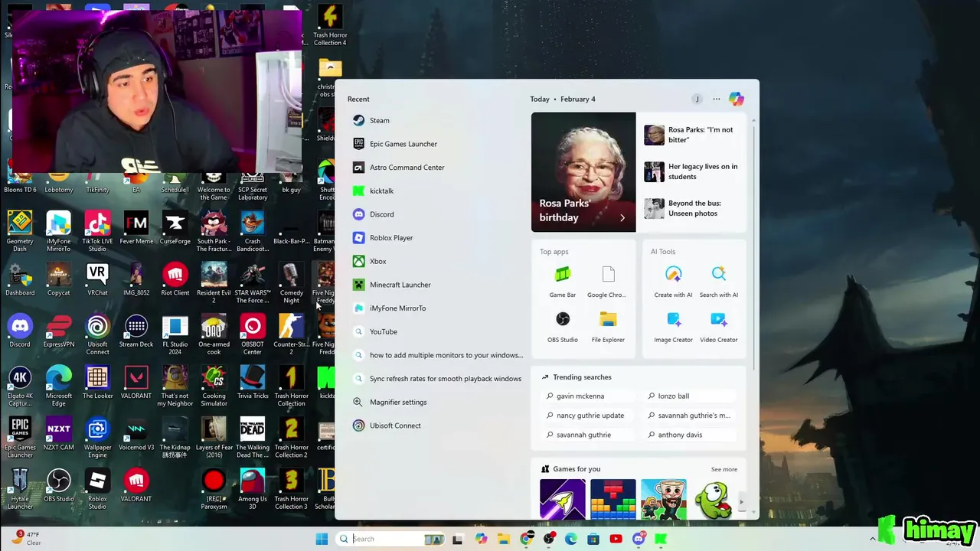Open Game Bar in Top apps

point(563,281)
